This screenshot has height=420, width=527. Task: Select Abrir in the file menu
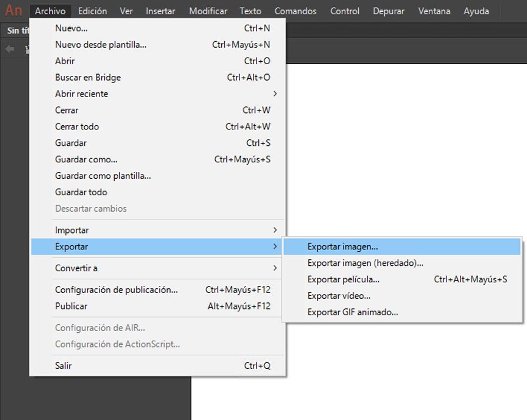157,61
